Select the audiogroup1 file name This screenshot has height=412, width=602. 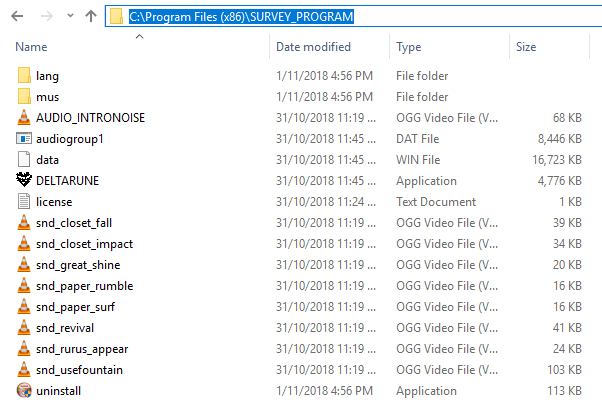tap(70, 139)
